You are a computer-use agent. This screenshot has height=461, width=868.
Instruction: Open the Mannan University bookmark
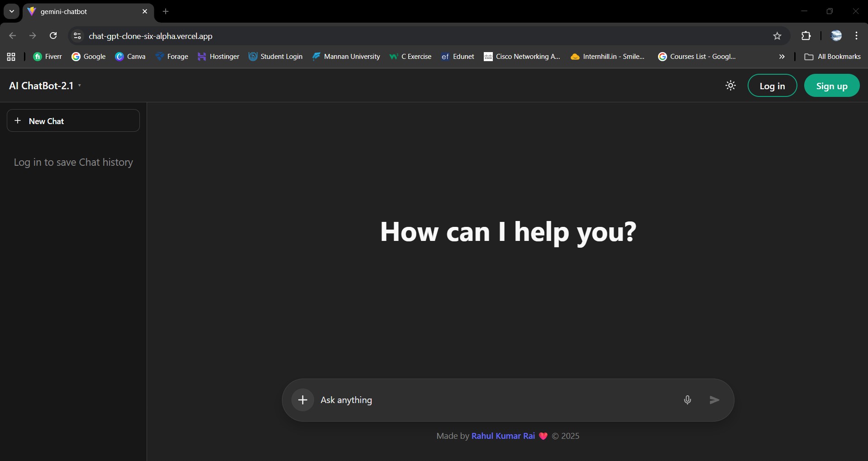[346, 57]
